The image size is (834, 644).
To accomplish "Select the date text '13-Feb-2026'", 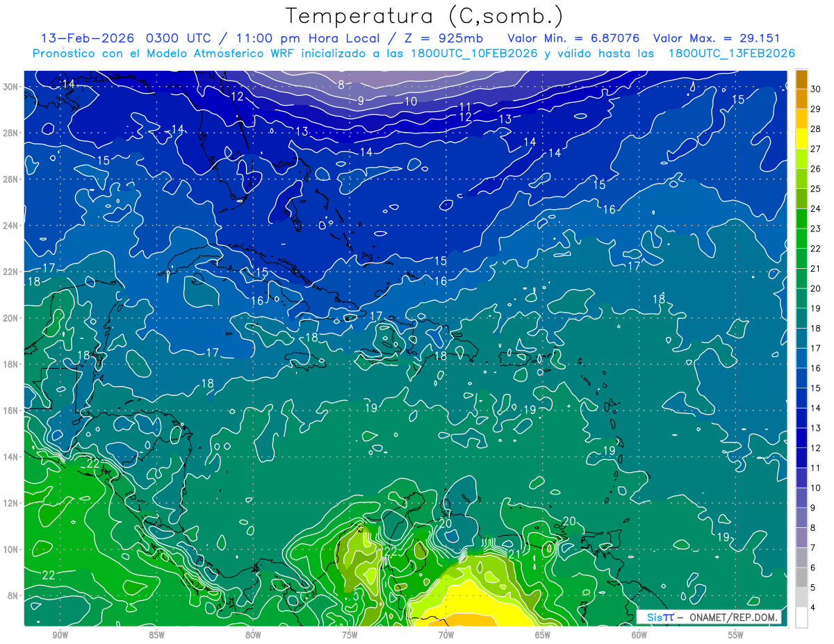I will pyautogui.click(x=88, y=38).
